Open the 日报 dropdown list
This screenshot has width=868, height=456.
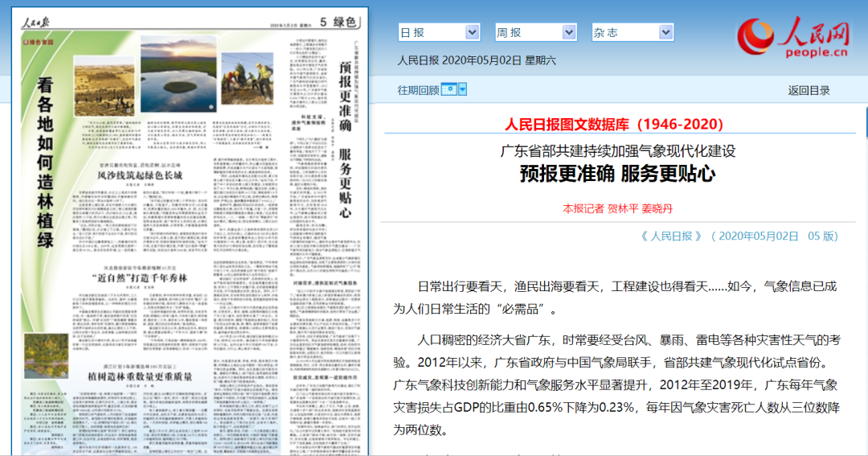pos(439,33)
